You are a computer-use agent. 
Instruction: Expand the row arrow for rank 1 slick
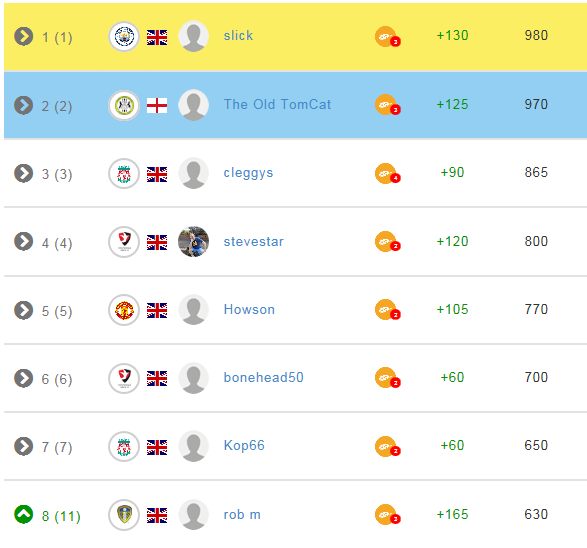[x=24, y=36]
